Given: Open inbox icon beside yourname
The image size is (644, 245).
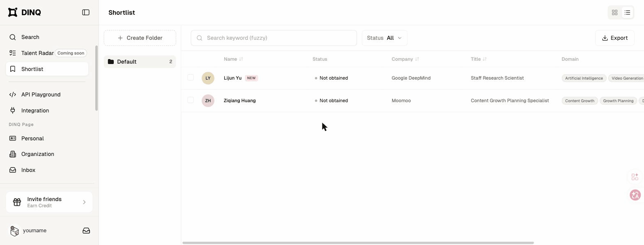Looking at the screenshot, I should pos(86,231).
